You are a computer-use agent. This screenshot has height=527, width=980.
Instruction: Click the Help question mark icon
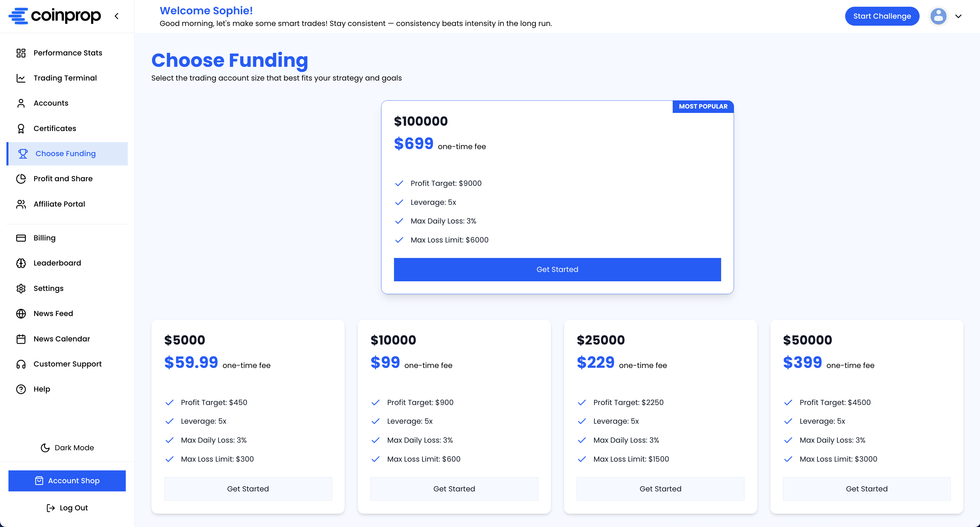click(21, 389)
